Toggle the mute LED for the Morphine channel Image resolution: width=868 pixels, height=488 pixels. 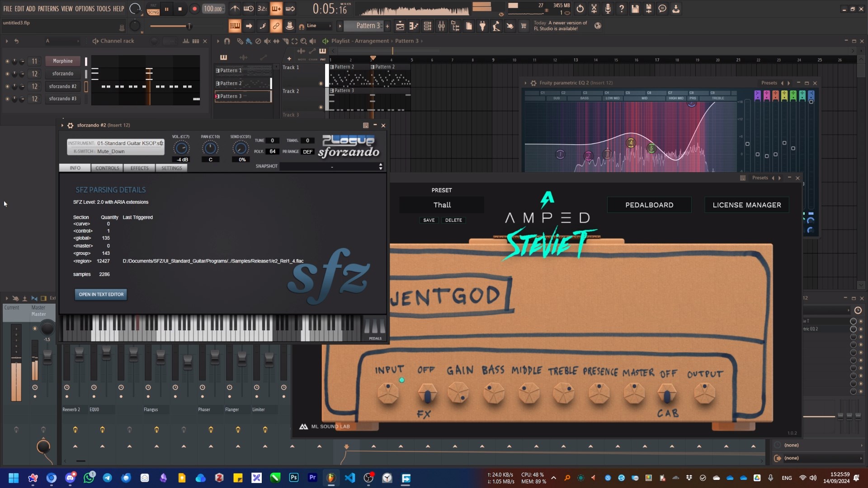pos(7,61)
